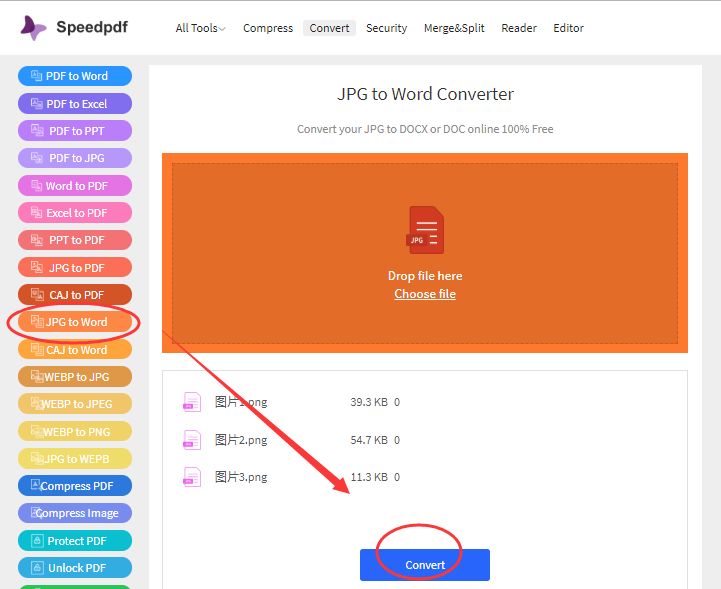Select the 图片2.png file name
Screen dimensions: 721x589
(x=241, y=440)
